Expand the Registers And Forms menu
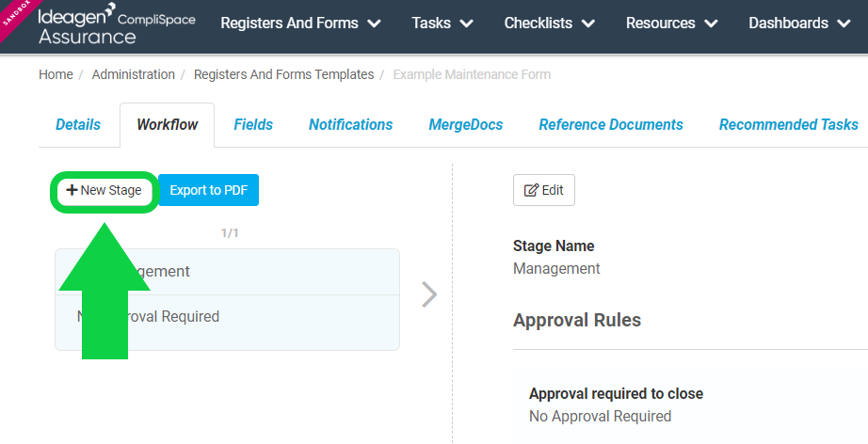The width and height of the screenshot is (868, 444). [300, 24]
